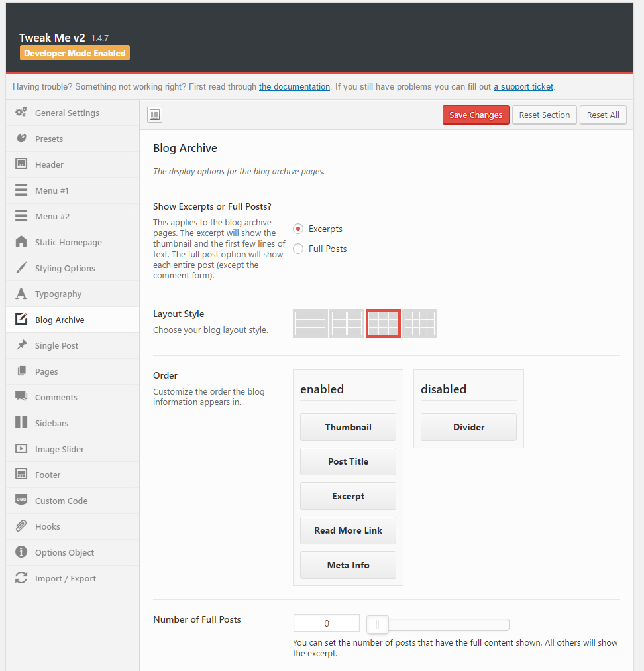Select the Full Posts radio button

[x=298, y=249]
